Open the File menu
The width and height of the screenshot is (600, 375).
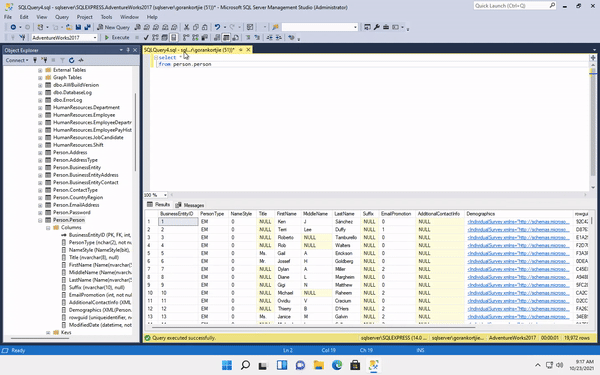pos(8,17)
